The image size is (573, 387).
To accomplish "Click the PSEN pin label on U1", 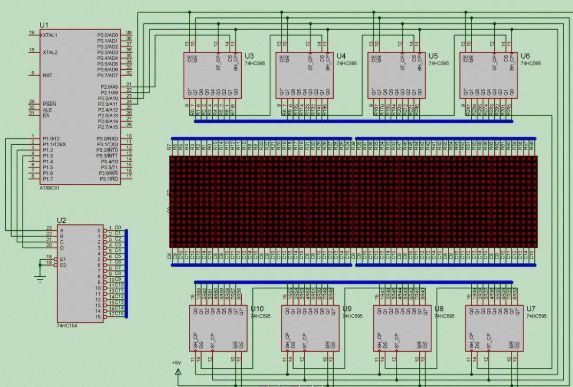I will [x=49, y=104].
